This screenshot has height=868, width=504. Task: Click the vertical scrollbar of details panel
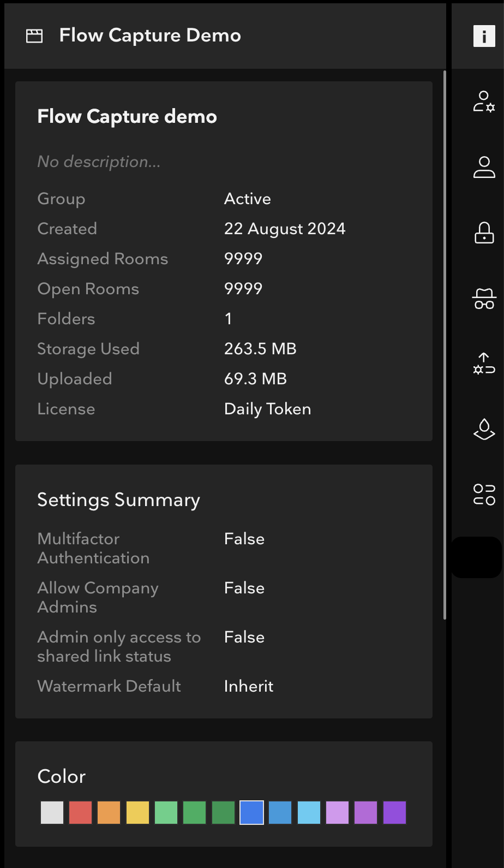[445, 345]
